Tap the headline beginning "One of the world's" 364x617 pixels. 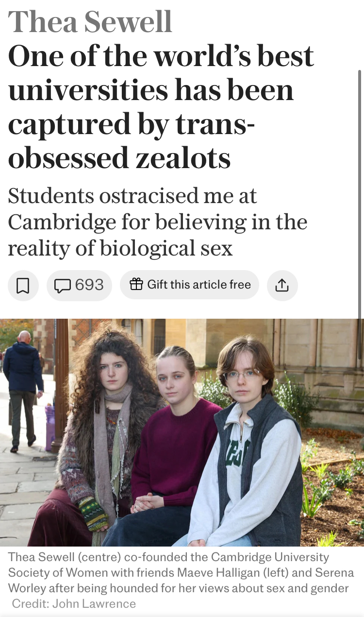pyautogui.click(x=161, y=107)
